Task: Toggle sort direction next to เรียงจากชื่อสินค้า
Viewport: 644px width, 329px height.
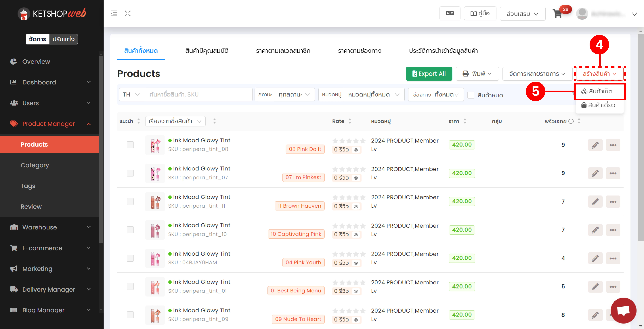Action: (x=214, y=121)
